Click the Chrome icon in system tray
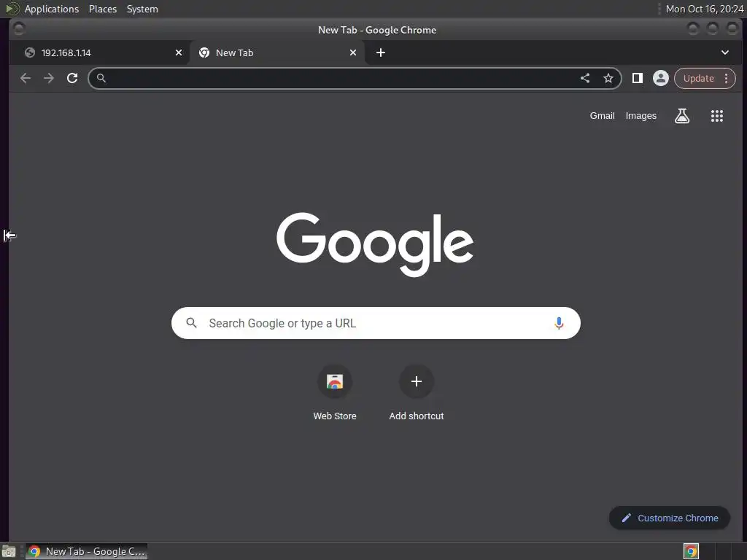This screenshot has height=560, width=747. coord(692,551)
